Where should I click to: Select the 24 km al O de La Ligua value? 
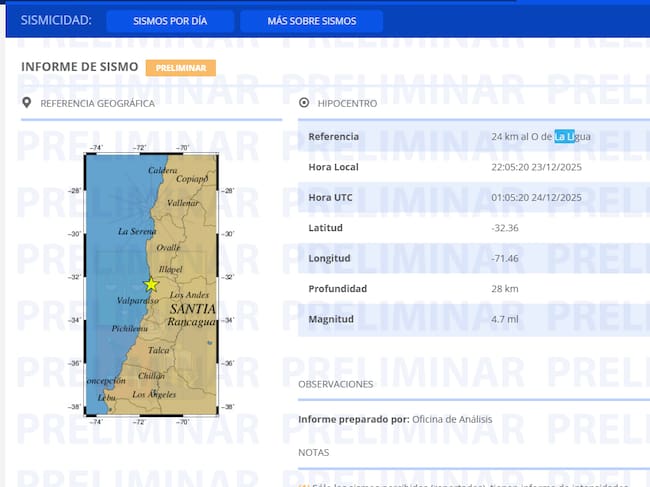pyautogui.click(x=541, y=136)
